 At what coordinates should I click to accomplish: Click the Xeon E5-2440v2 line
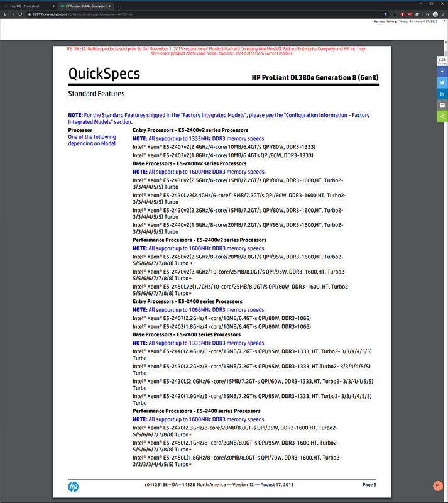tap(238, 228)
